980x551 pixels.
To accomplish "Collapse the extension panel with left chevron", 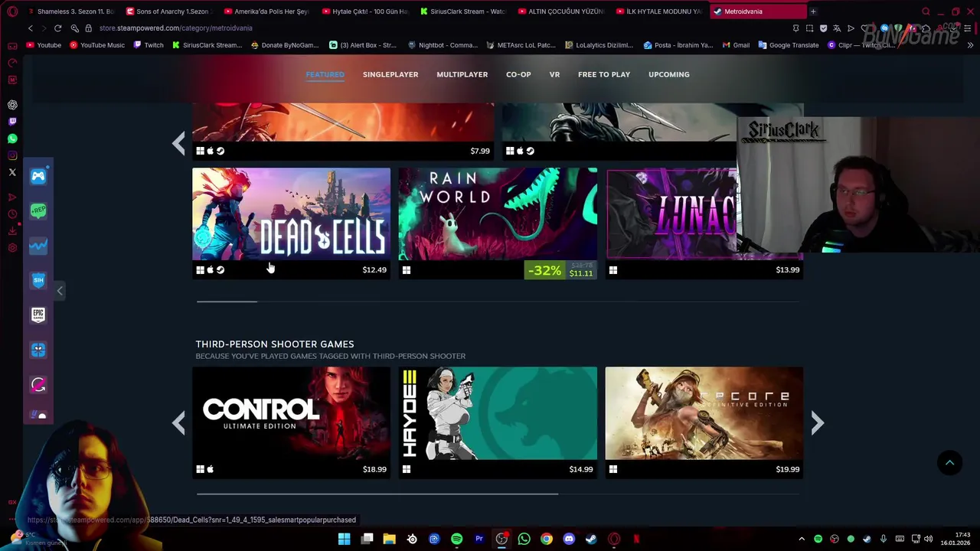I will tap(60, 291).
